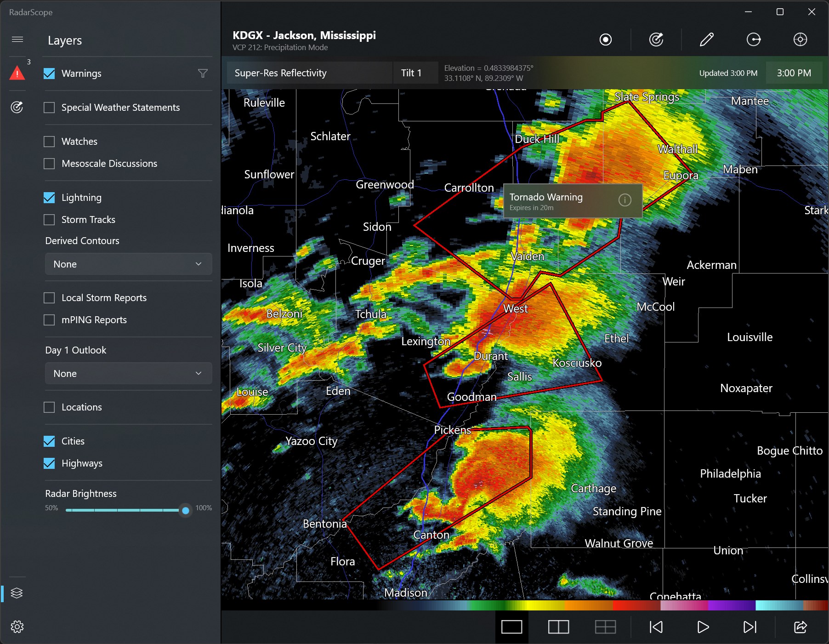Click the data inspector radar sweep icon

[656, 40]
